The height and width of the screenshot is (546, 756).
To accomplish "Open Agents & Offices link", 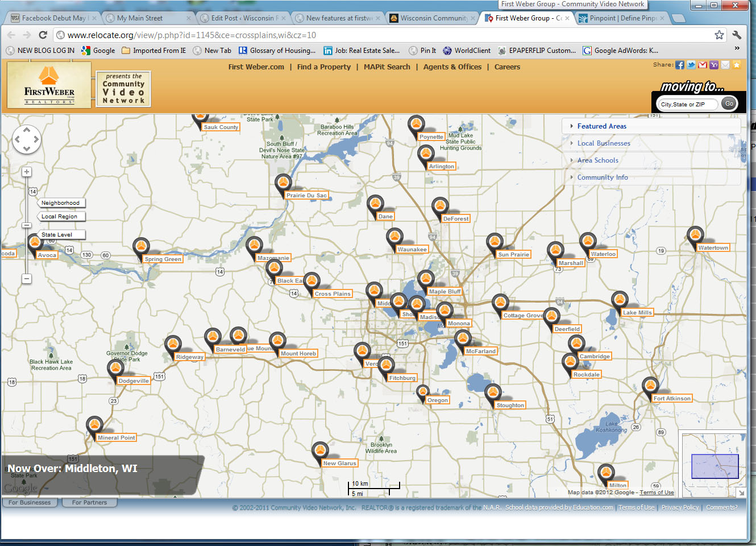I will point(452,67).
